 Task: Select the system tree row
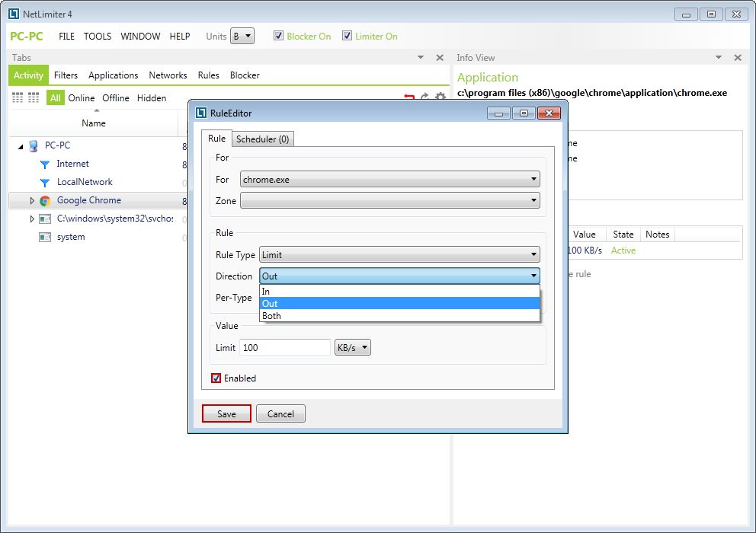[98, 237]
